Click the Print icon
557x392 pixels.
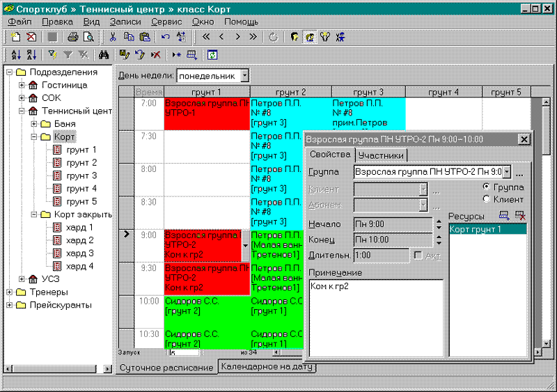tap(73, 37)
